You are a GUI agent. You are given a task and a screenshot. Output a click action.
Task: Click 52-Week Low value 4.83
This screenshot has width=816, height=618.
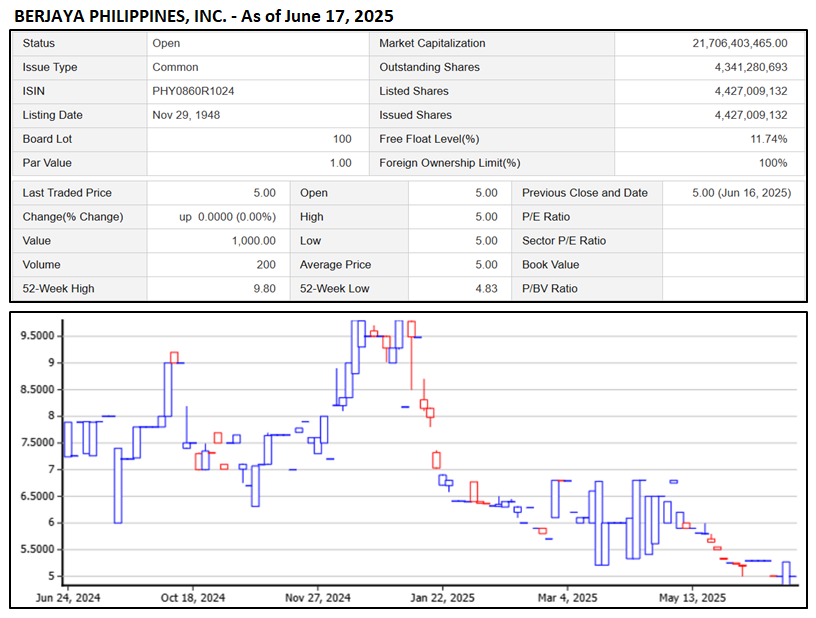pyautogui.click(x=486, y=289)
